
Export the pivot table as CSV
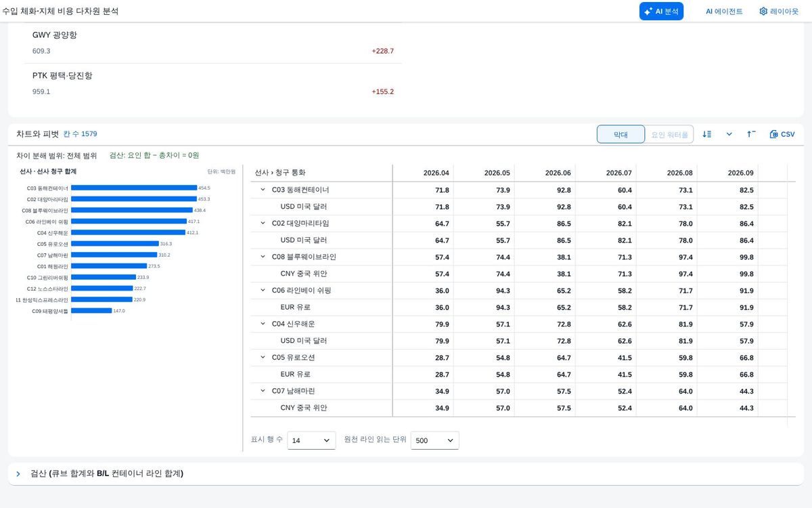pos(782,134)
